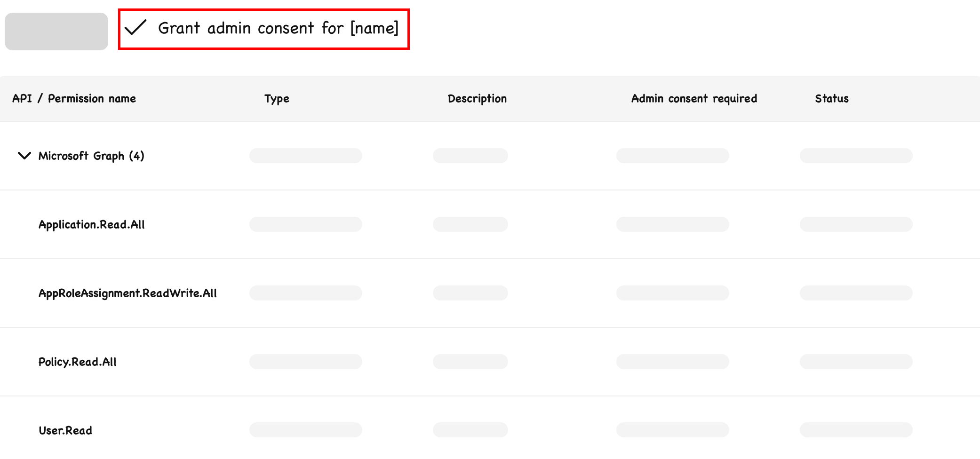Open the AppRoleAssignment.ReadWrite.All permission

pyautogui.click(x=127, y=293)
